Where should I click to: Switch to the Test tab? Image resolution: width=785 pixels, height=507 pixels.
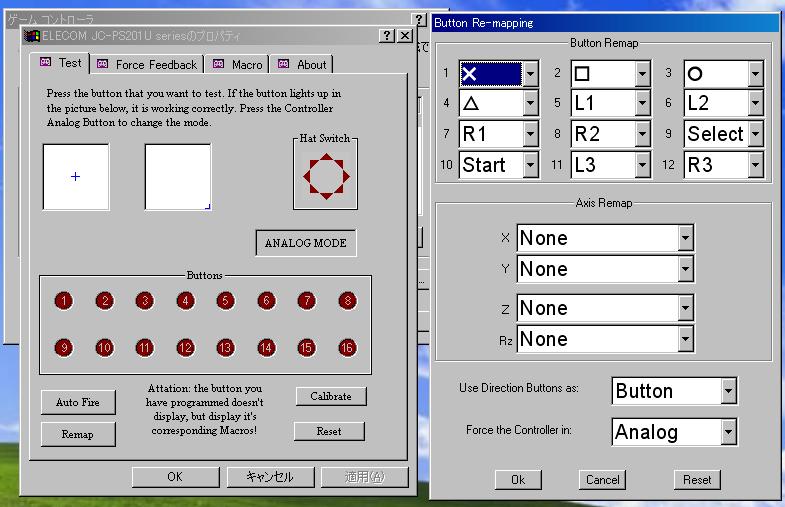(x=60, y=63)
